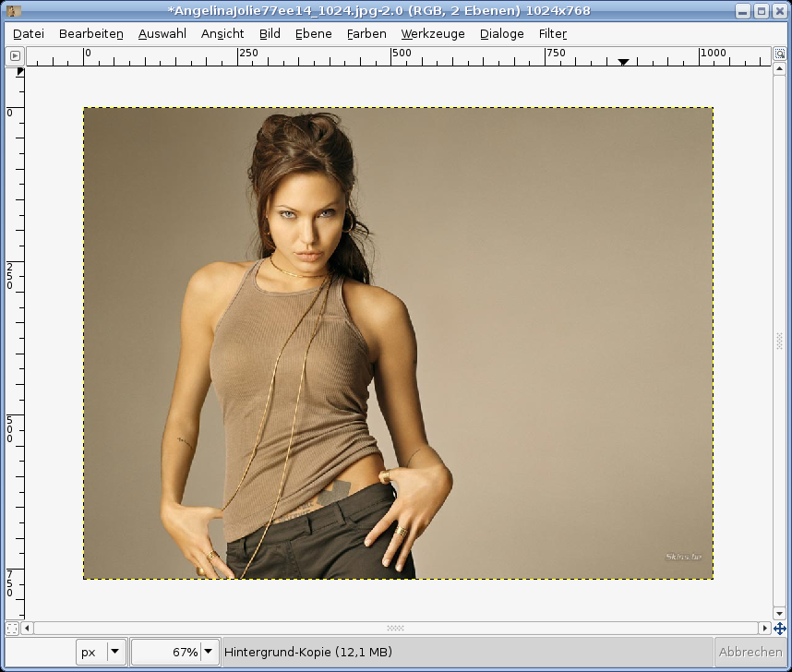
Task: Open the px unit dropdown
Action: tap(114, 652)
